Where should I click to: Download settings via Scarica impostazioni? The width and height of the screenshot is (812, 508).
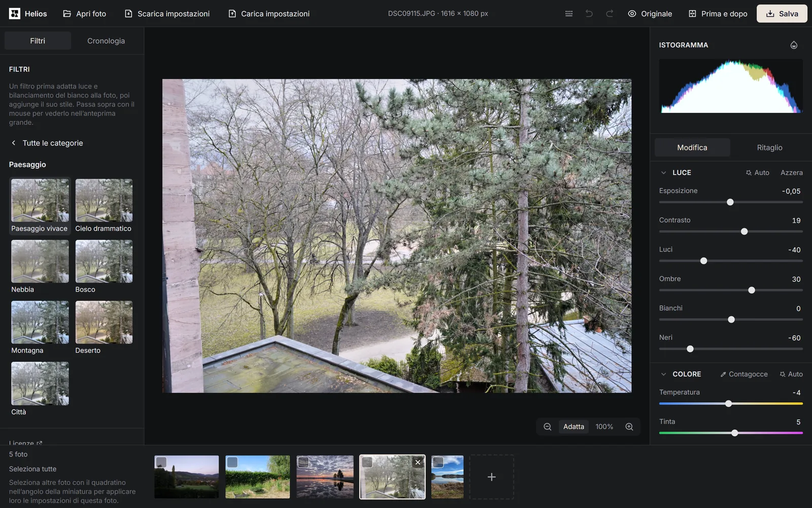coord(167,14)
